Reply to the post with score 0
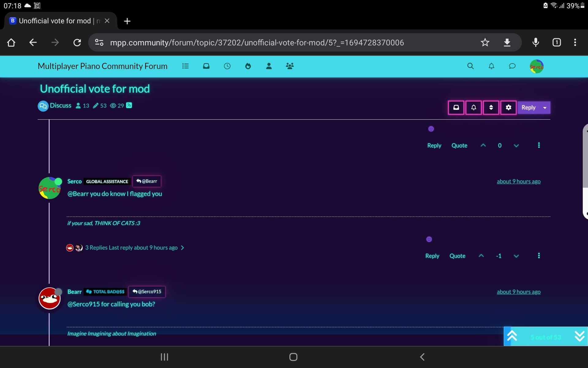Viewport: 588px width, 368px height. [x=434, y=145]
